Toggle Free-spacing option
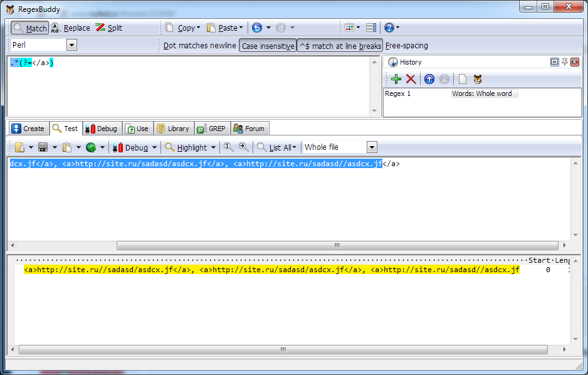The width and height of the screenshot is (588, 375). [406, 46]
